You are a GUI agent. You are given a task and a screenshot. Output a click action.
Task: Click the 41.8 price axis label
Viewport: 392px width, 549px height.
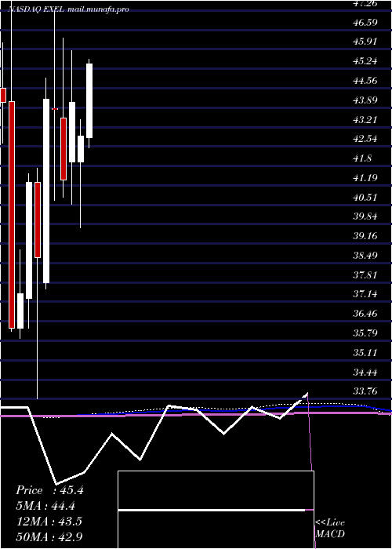pyautogui.click(x=362, y=158)
